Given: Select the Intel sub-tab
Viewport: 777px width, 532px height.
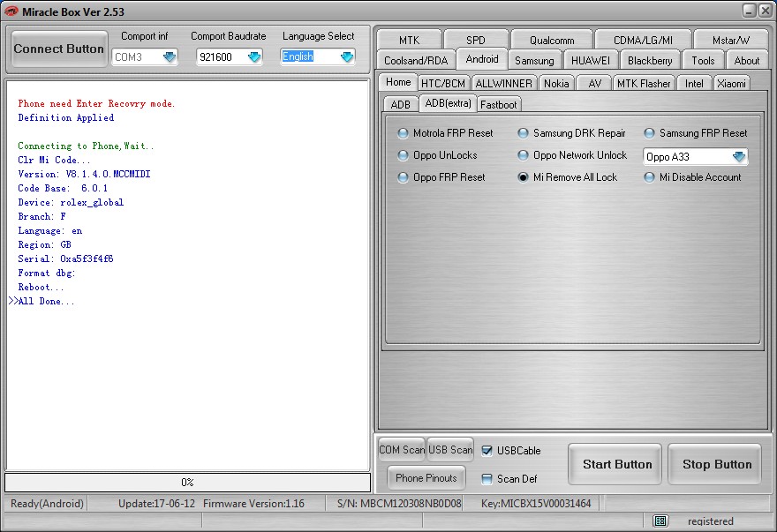Looking at the screenshot, I should pos(694,84).
